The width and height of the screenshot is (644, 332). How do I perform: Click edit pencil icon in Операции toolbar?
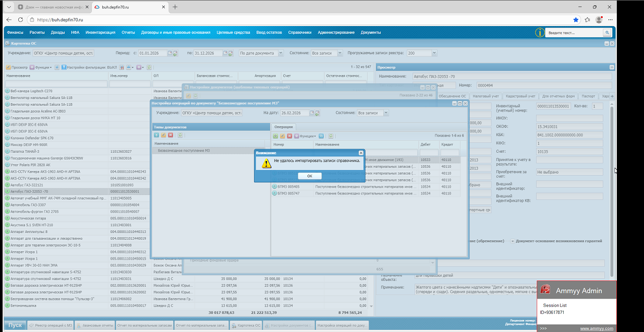coord(282,136)
